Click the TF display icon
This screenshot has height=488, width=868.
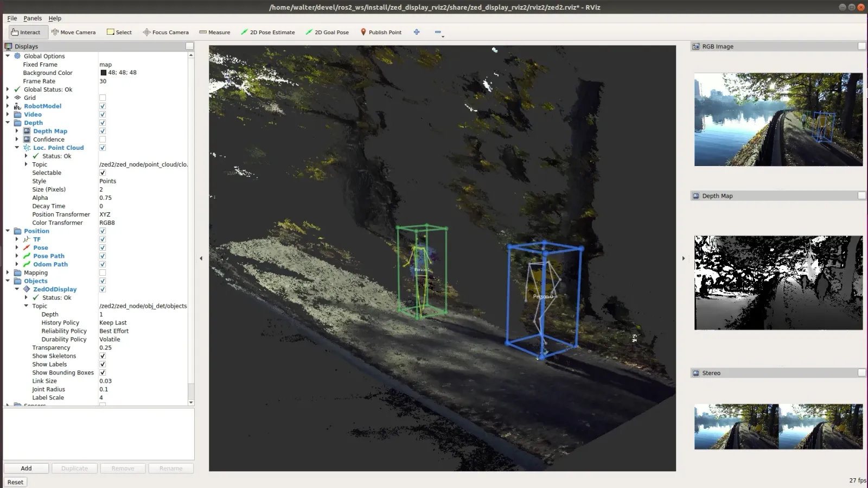click(x=27, y=239)
